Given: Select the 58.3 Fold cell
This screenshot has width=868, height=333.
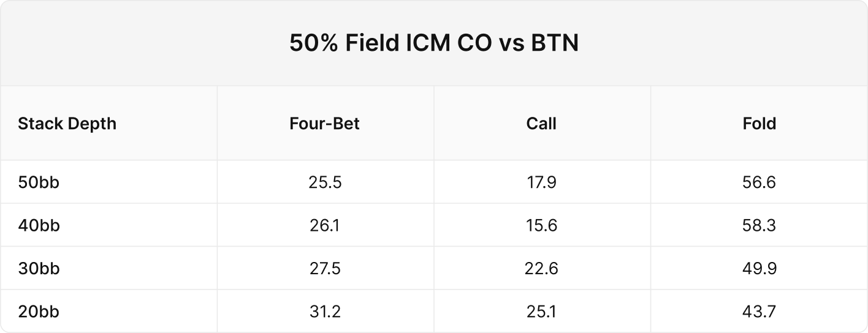Looking at the screenshot, I should (x=759, y=226).
